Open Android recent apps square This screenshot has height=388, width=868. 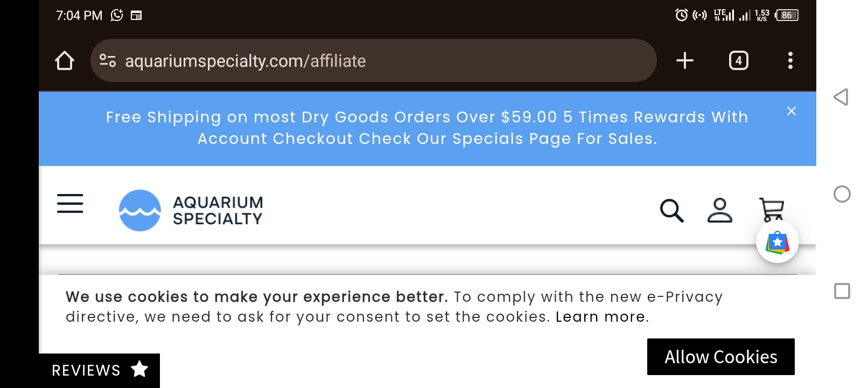(x=842, y=291)
